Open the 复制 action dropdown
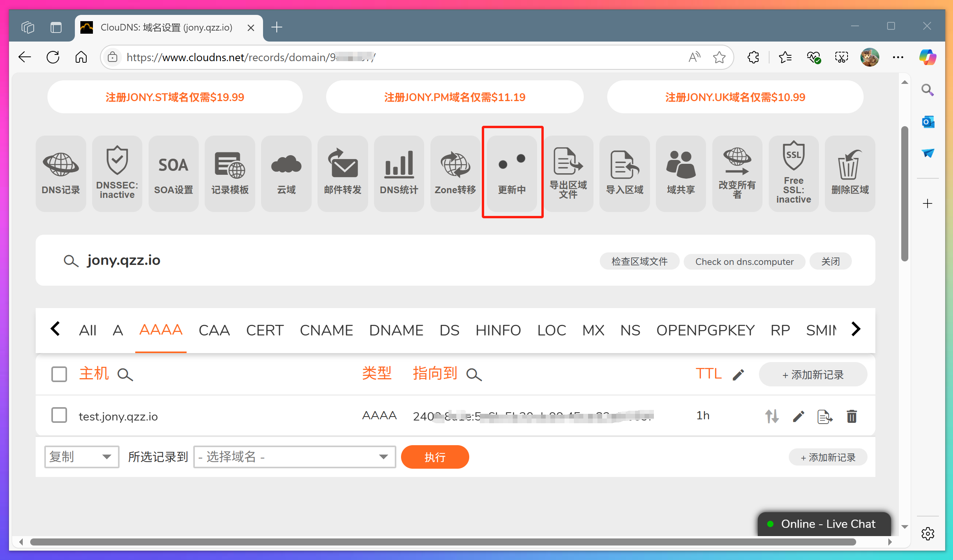This screenshot has height=560, width=953. click(81, 457)
